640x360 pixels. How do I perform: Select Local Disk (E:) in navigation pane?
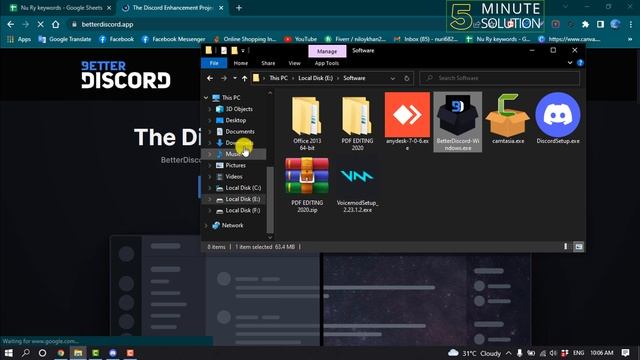[242, 199]
